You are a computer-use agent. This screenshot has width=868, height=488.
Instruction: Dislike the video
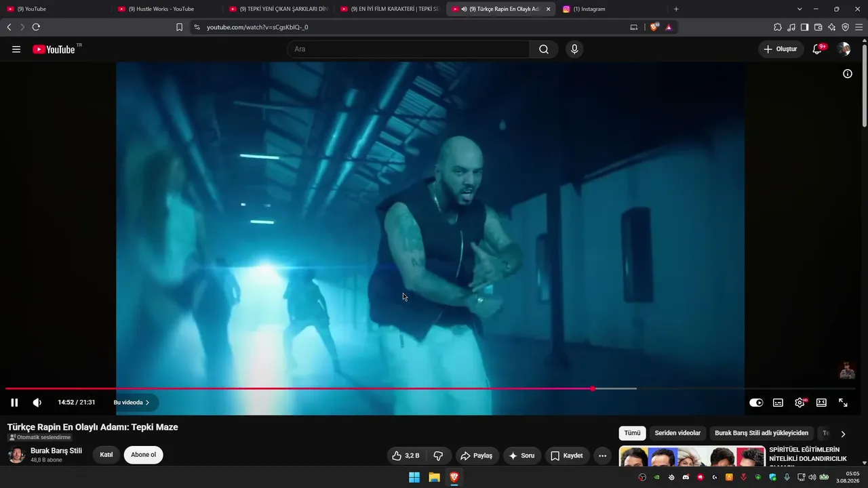coord(438,455)
